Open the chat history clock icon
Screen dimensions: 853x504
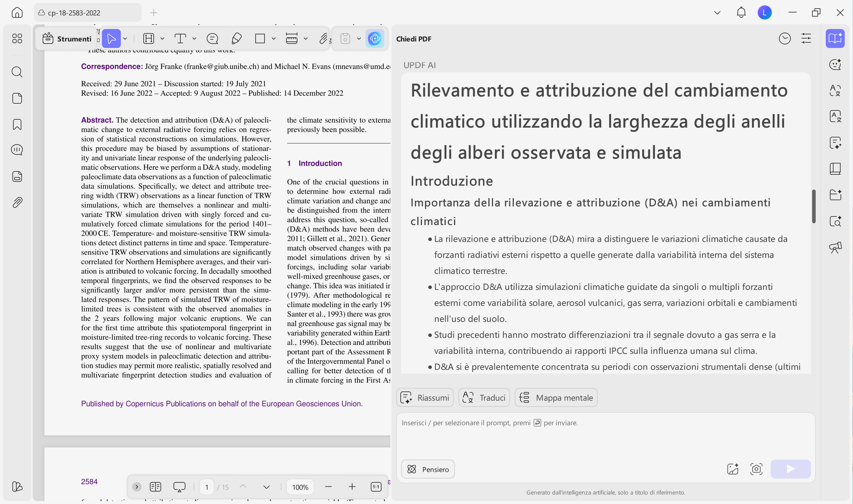point(785,39)
